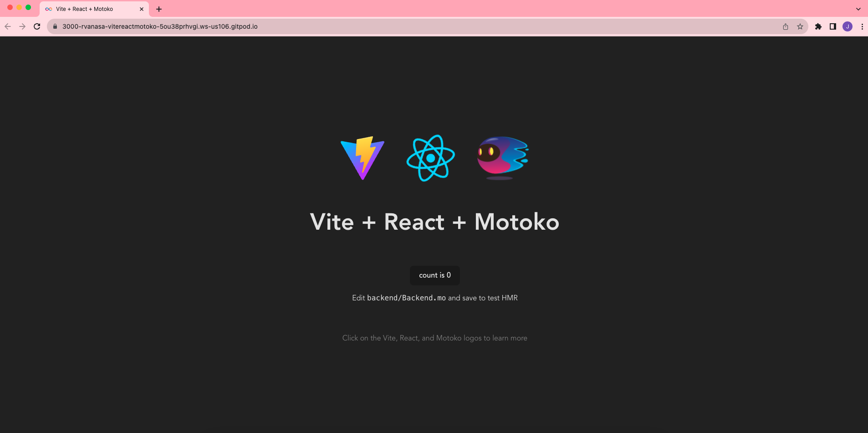The width and height of the screenshot is (868, 433).
Task: Click the count is 0 button
Action: pyautogui.click(x=435, y=275)
